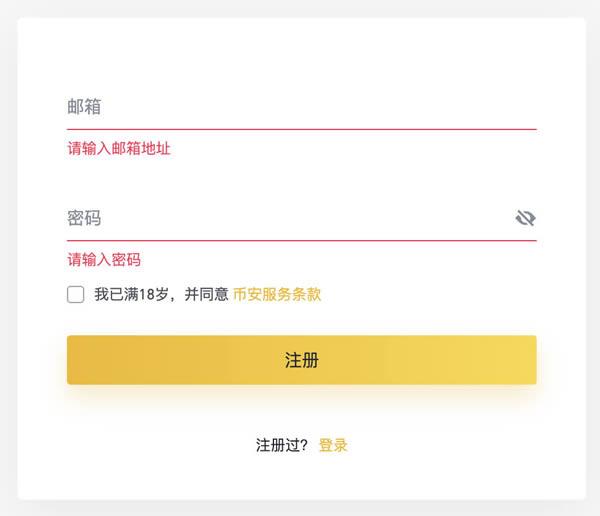Open the 币安服务条款 terms link
The image size is (600, 516).
point(277,294)
